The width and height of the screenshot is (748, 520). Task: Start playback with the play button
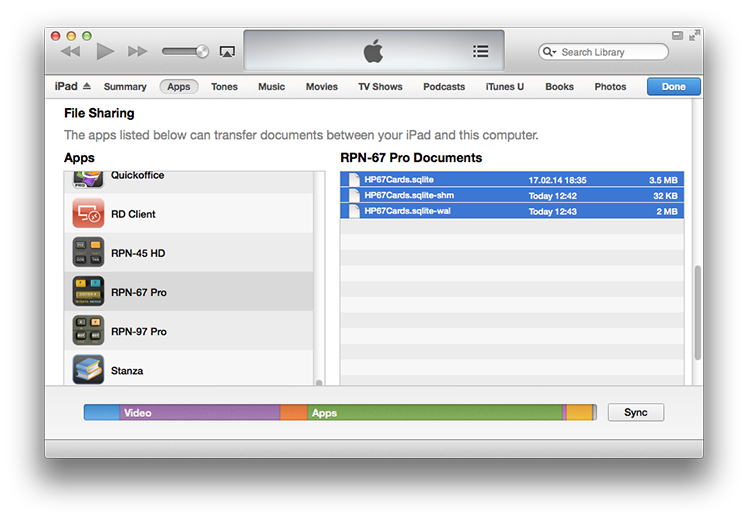click(x=105, y=52)
